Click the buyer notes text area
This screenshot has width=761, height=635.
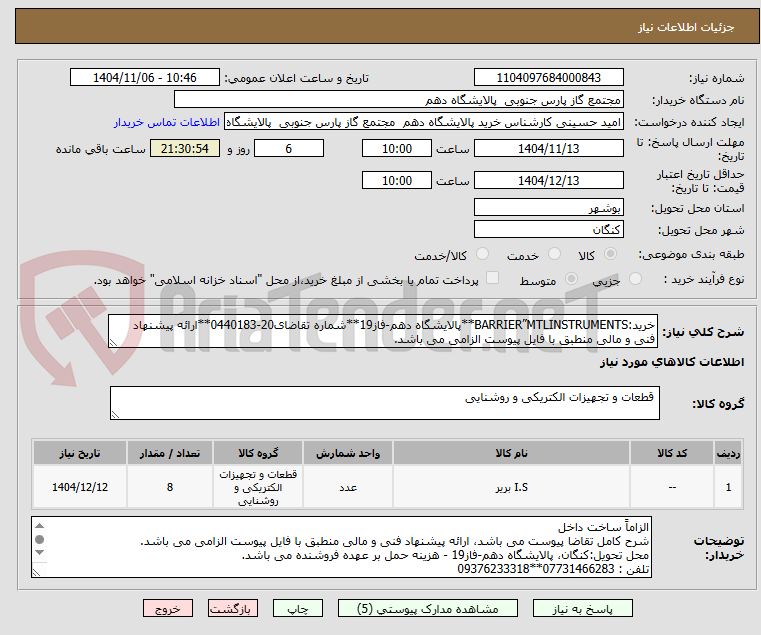pos(341,547)
